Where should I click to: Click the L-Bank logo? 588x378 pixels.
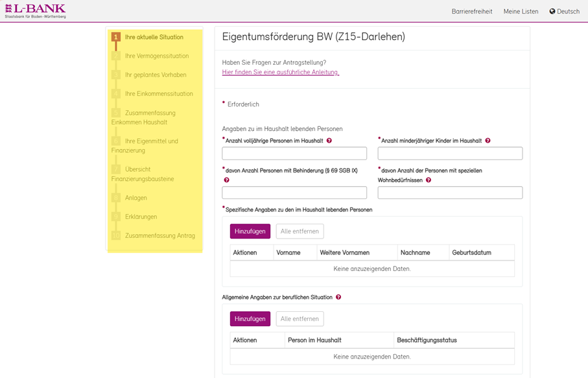click(x=35, y=11)
